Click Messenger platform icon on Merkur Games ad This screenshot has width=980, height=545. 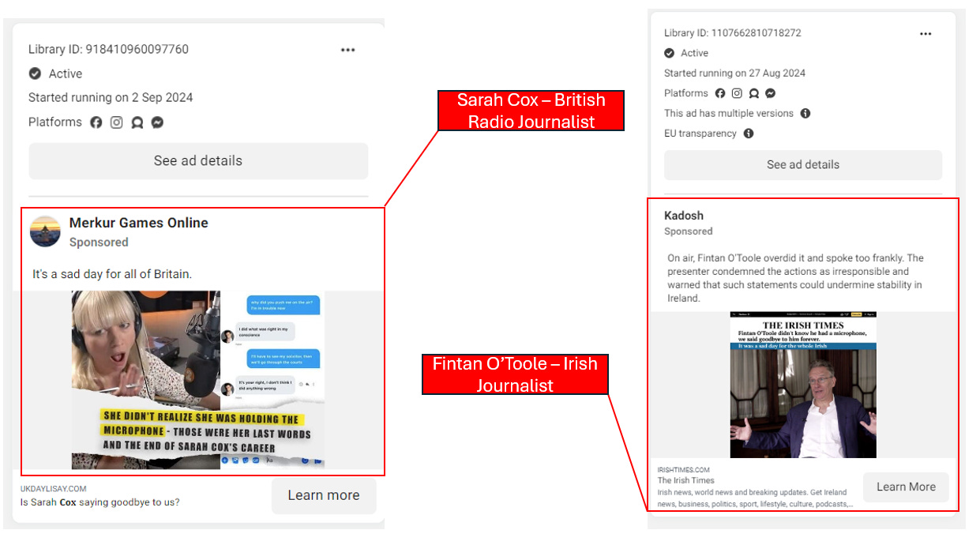pos(158,122)
